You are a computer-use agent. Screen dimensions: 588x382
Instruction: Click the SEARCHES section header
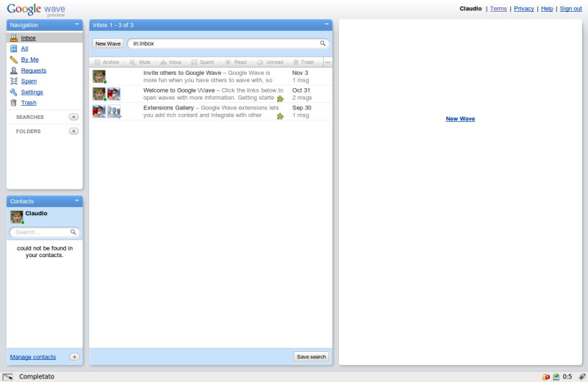(x=30, y=118)
